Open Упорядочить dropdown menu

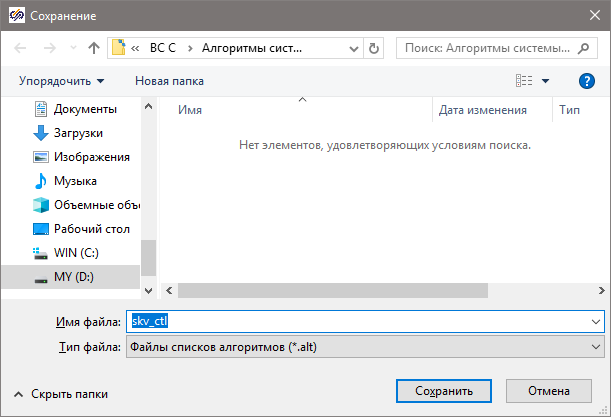[62, 81]
